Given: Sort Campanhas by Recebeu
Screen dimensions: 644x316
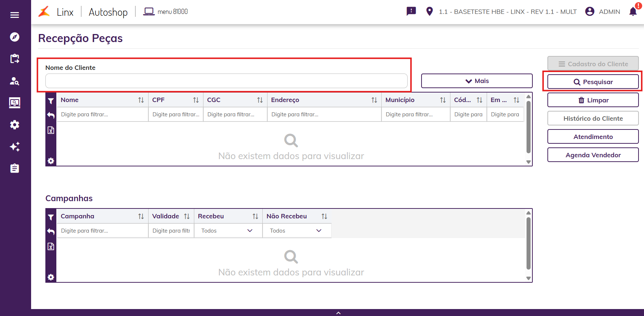Looking at the screenshot, I should [255, 216].
